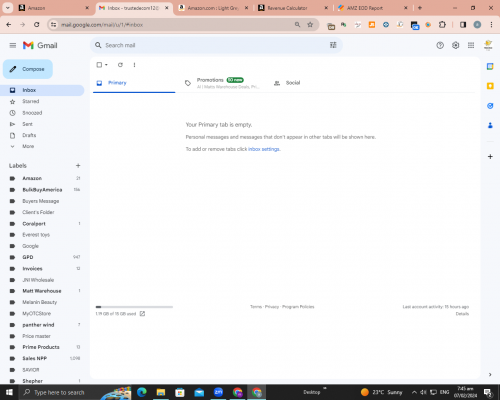Open the Drafts folder
The image size is (500, 400).
[x=29, y=135]
